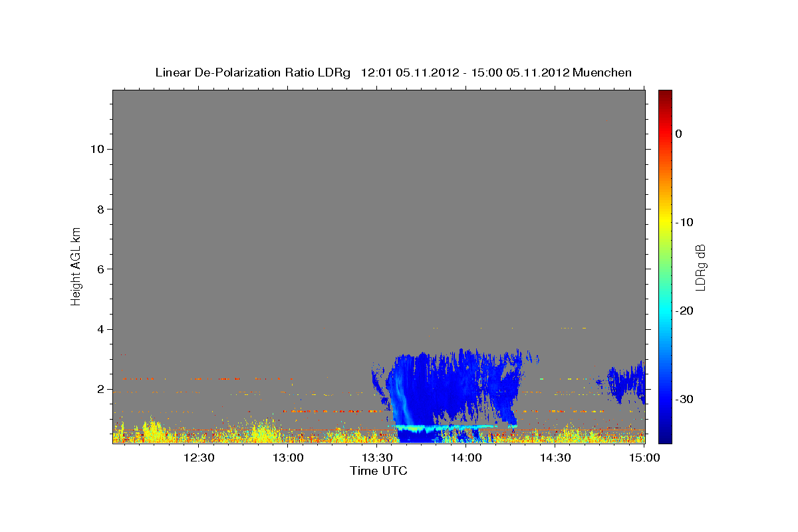Click the colorbar value label -30
The height and width of the screenshot is (532, 798).
coord(686,399)
